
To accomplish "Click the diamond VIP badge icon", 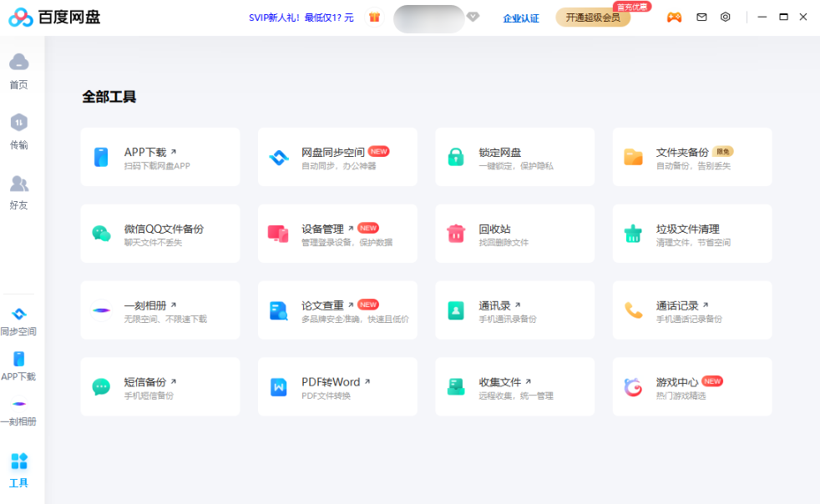I will pyautogui.click(x=473, y=17).
